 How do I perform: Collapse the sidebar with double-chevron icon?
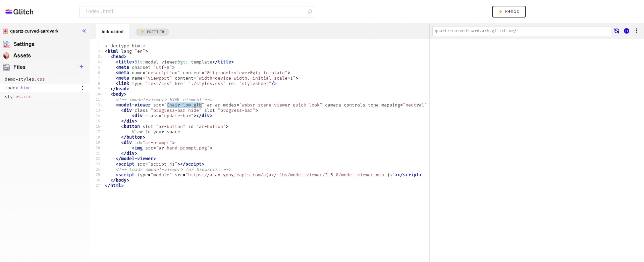tap(84, 31)
